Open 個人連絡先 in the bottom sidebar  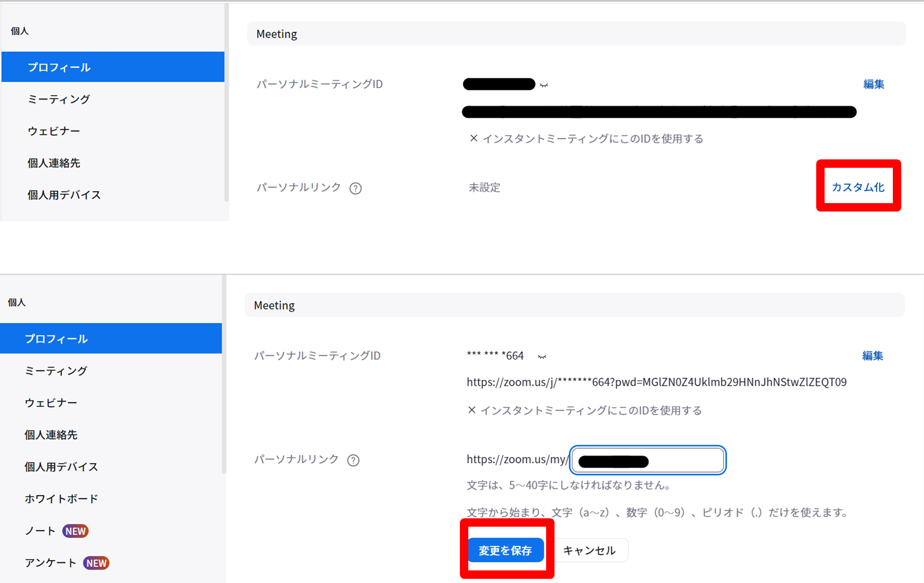pos(51,434)
